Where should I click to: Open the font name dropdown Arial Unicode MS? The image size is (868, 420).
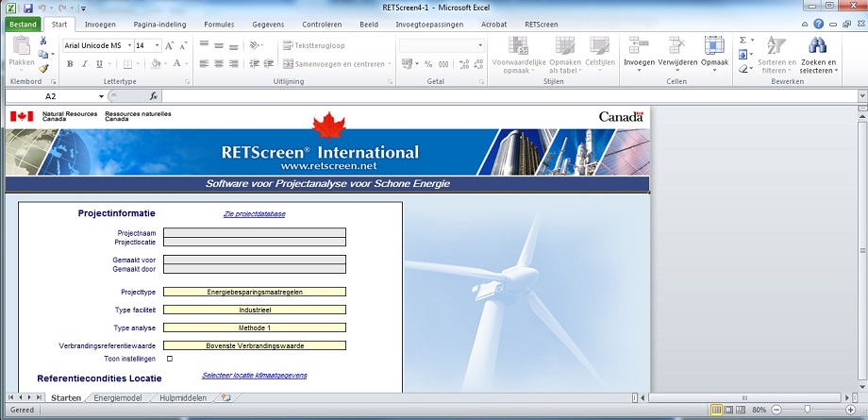[x=129, y=45]
